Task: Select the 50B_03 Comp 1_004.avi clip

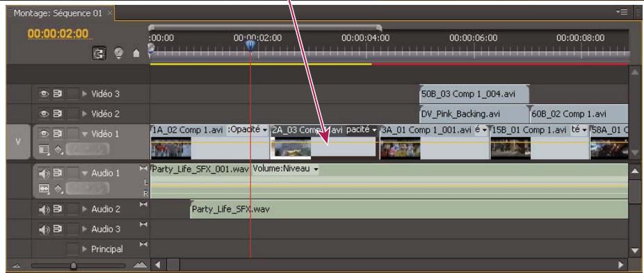Action: [x=474, y=94]
